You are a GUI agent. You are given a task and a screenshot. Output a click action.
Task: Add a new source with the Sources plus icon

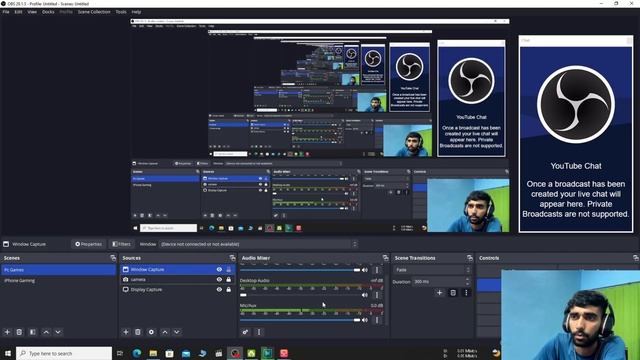coord(126,332)
